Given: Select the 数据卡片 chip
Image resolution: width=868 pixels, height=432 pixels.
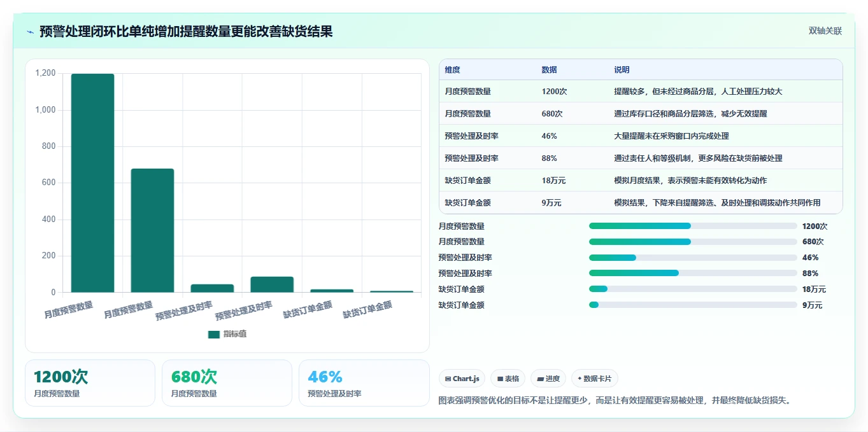Looking at the screenshot, I should pyautogui.click(x=594, y=379).
